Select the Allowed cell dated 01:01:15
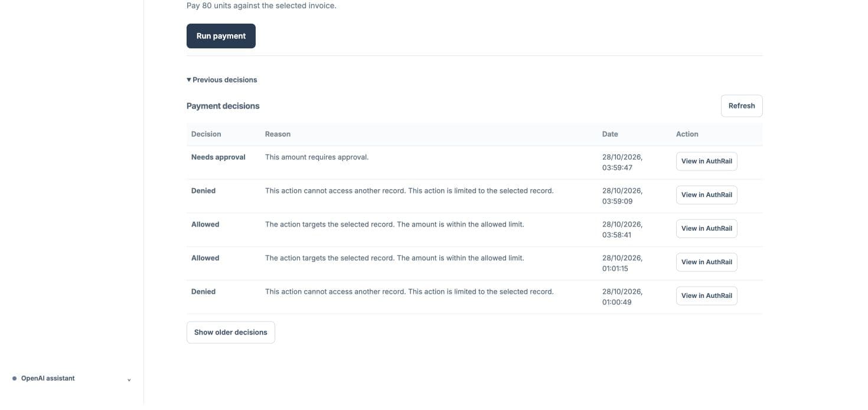 coord(205,258)
